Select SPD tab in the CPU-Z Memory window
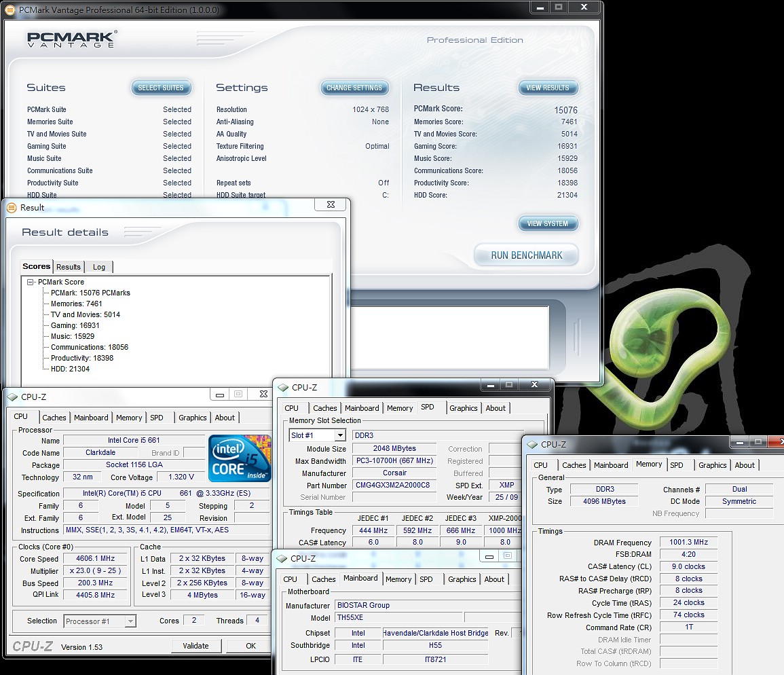 [x=677, y=465]
